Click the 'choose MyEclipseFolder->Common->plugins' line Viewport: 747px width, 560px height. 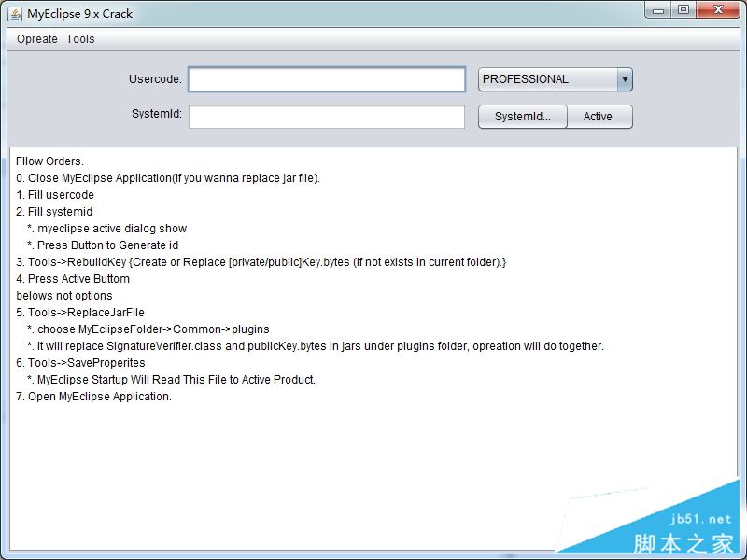tap(148, 329)
